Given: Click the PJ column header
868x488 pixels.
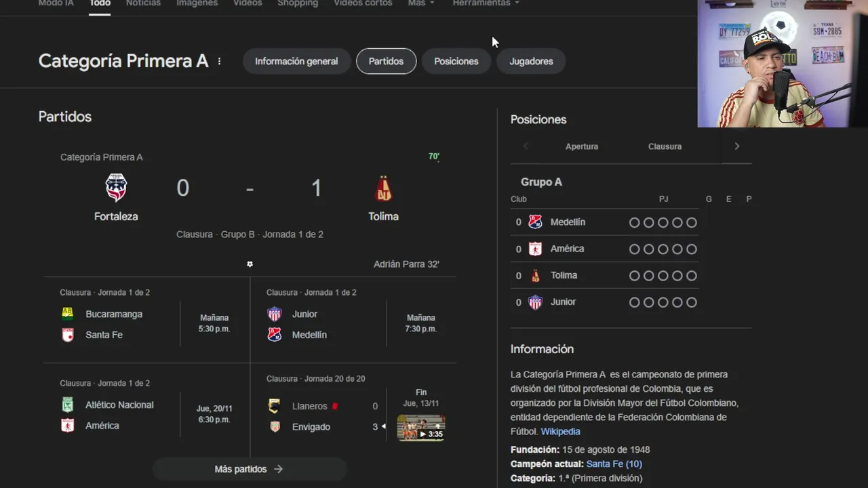Looking at the screenshot, I should [663, 199].
